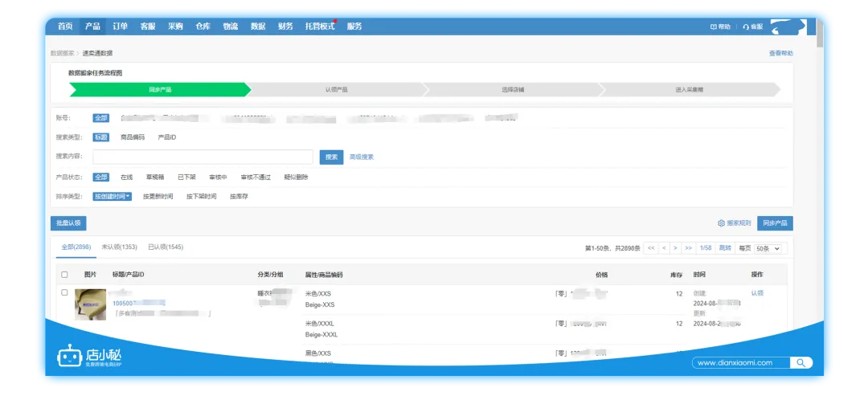Check the first product row checkbox

point(65,292)
